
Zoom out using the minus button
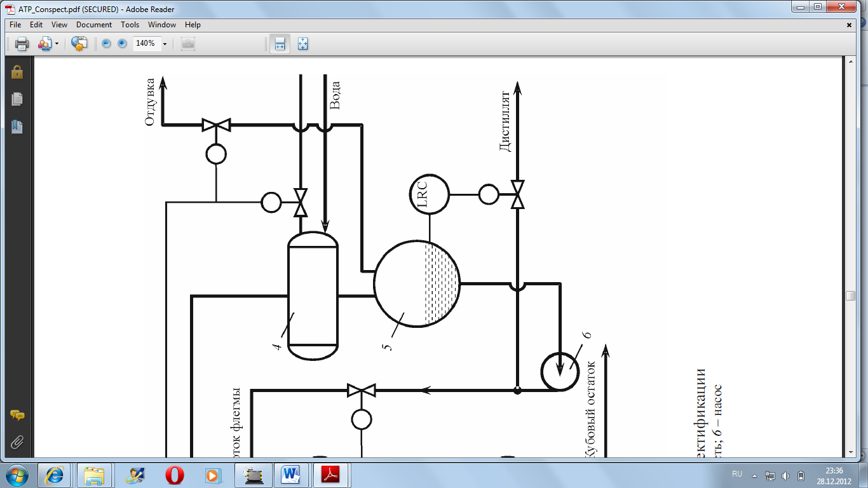tap(106, 44)
